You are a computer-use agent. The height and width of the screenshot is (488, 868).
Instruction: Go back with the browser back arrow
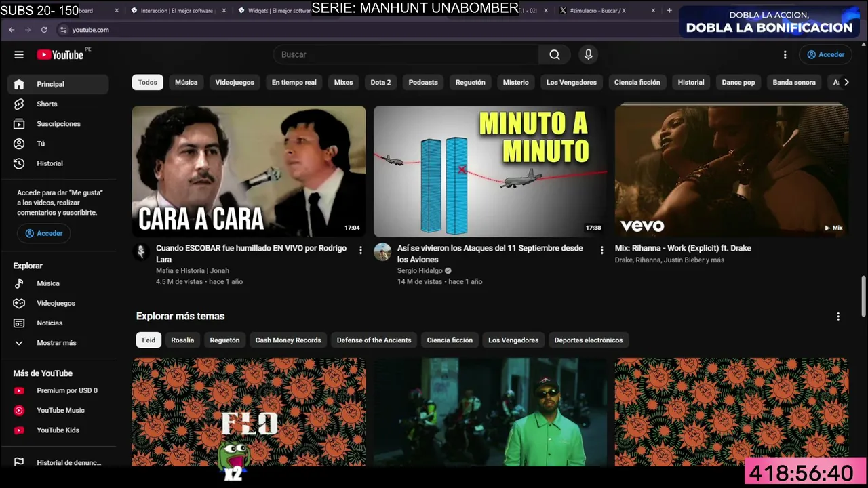point(12,30)
